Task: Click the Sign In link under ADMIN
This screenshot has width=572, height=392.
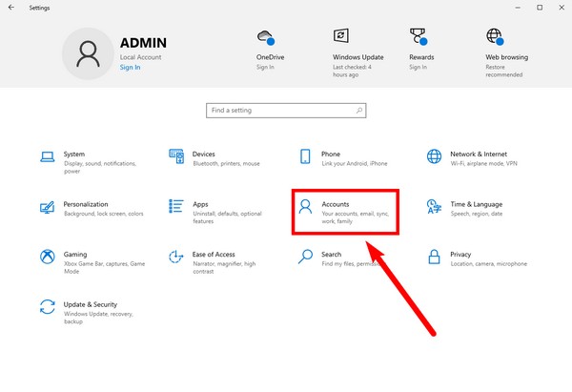Action: coord(130,68)
